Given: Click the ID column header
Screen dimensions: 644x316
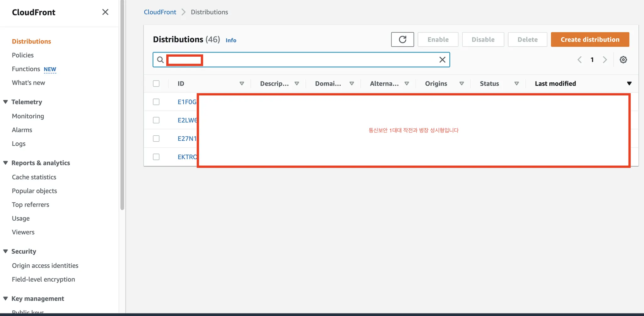Looking at the screenshot, I should click(181, 83).
